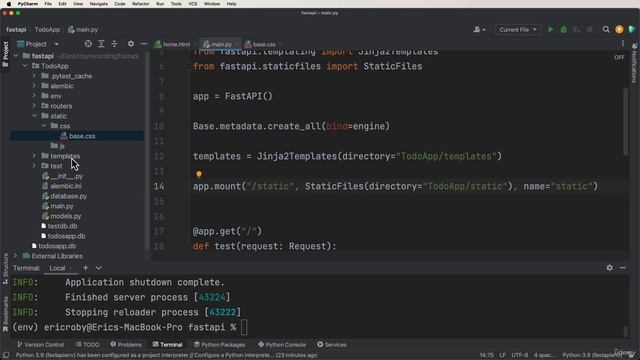
Task: Expand the .pytest_cache folder
Action: tap(34, 76)
